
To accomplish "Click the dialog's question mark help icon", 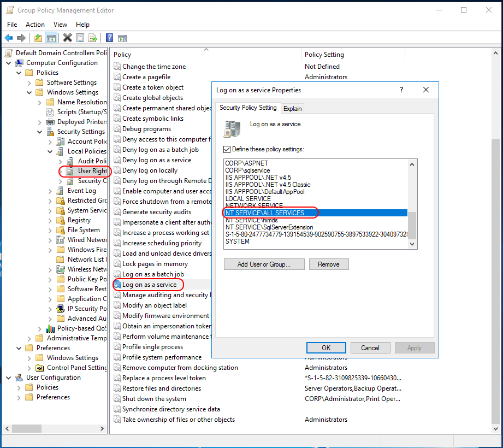I will tap(401, 90).
